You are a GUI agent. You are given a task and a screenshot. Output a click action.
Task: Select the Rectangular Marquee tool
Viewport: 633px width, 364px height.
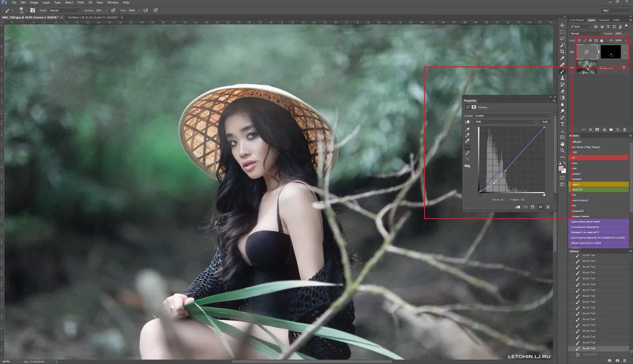click(x=562, y=32)
